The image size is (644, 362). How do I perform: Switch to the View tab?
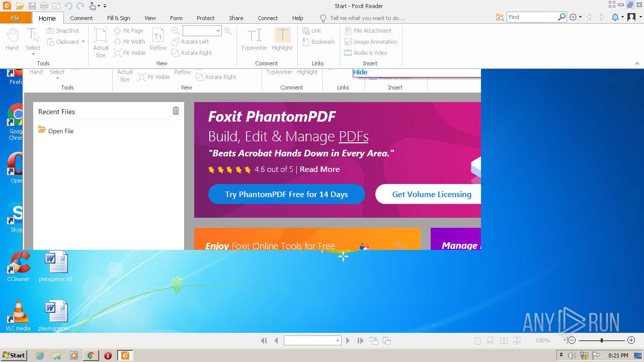(150, 18)
